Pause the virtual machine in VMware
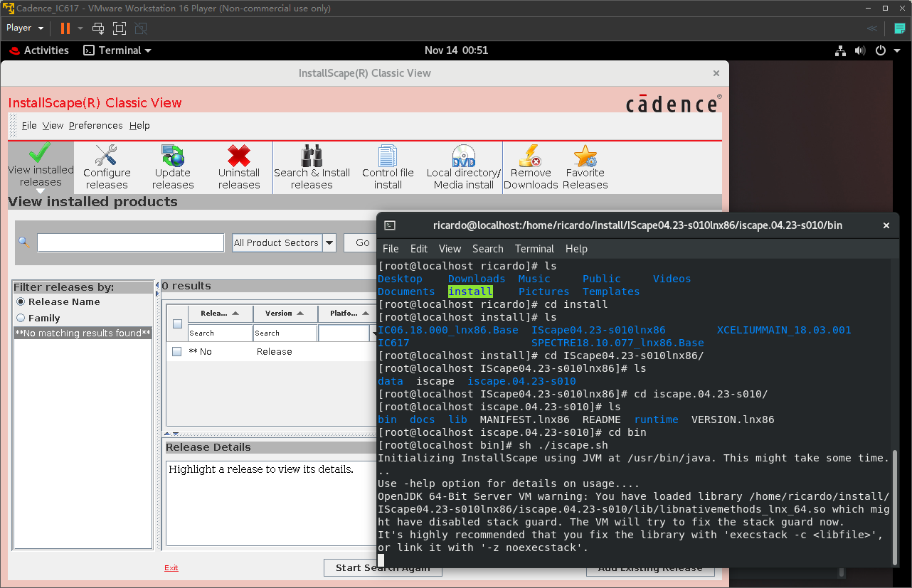 (x=65, y=28)
